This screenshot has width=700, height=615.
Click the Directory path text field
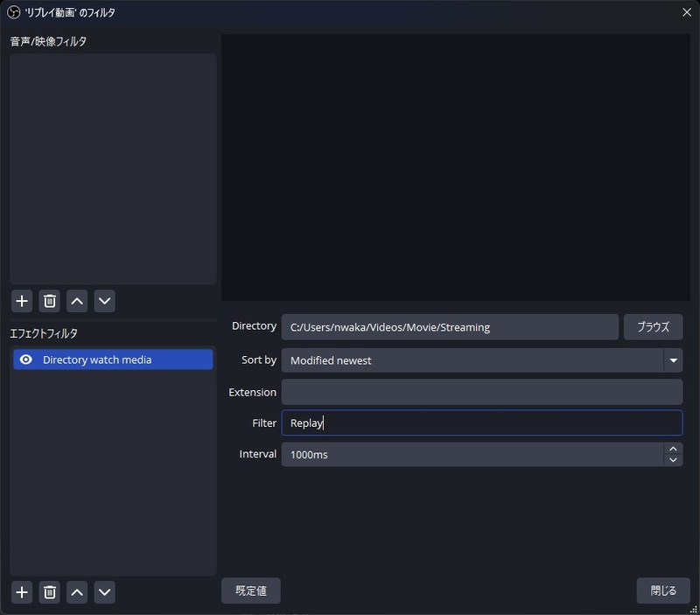click(x=451, y=326)
